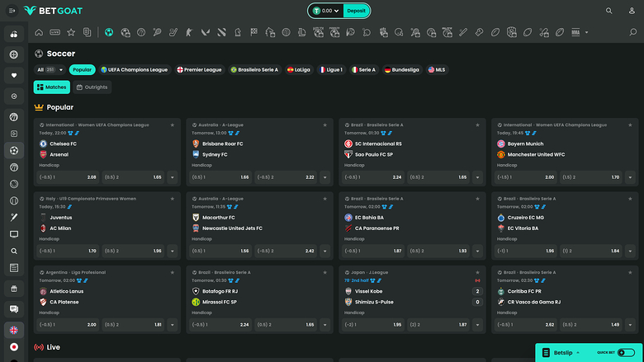This screenshot has height=362, width=644.
Task: Open the heart favorites sidebar icon
Action: click(x=14, y=75)
